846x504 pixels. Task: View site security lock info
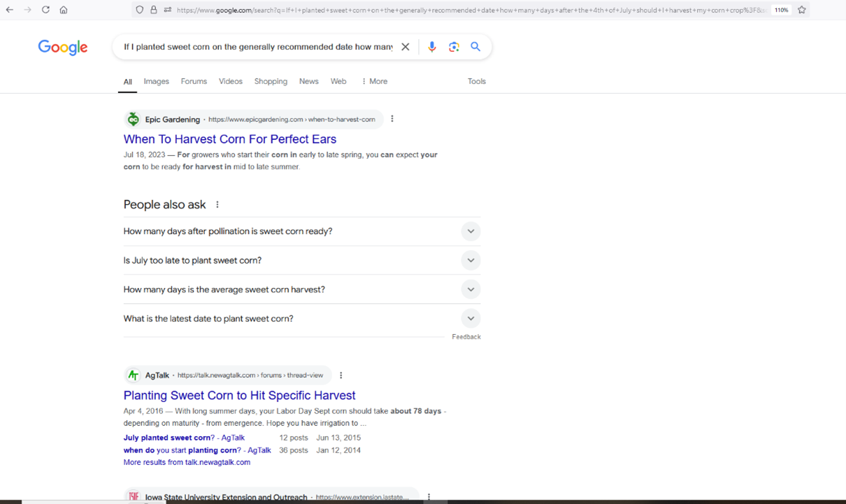pos(154,10)
